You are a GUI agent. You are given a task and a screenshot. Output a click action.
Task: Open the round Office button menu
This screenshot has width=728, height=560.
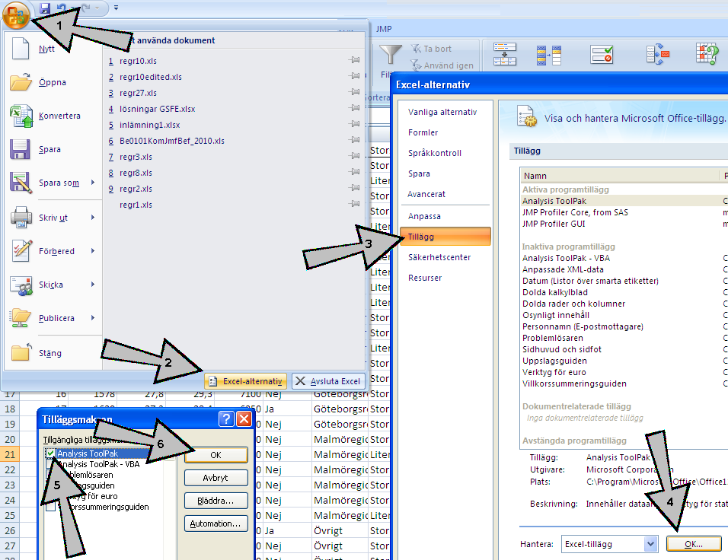click(x=16, y=15)
